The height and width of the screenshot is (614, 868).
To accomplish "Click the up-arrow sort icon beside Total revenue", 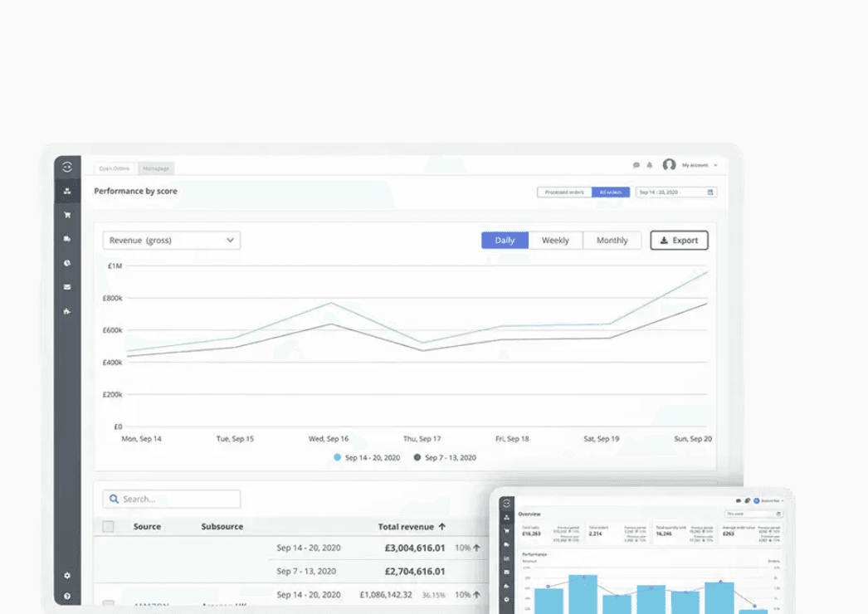I will coord(441,527).
